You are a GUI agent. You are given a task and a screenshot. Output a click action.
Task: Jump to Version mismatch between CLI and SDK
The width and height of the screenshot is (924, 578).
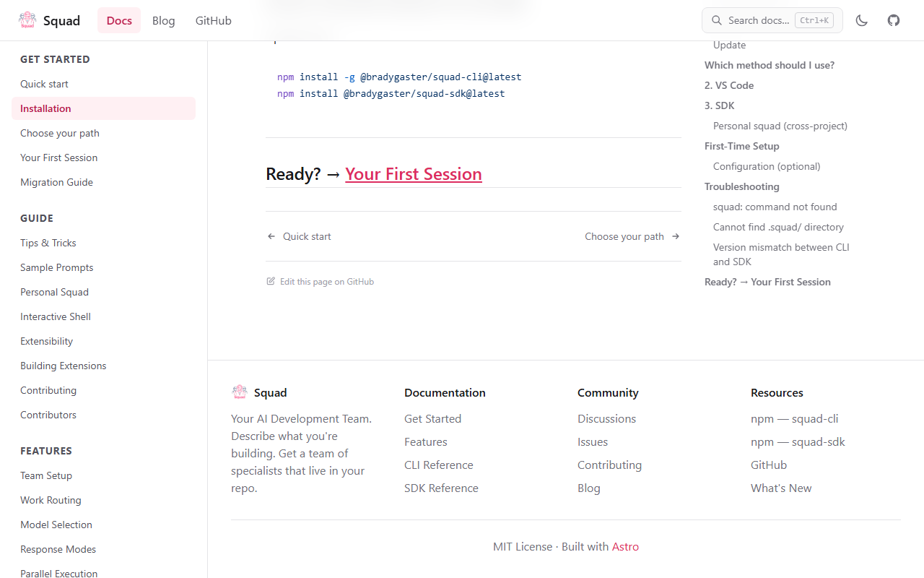point(781,254)
